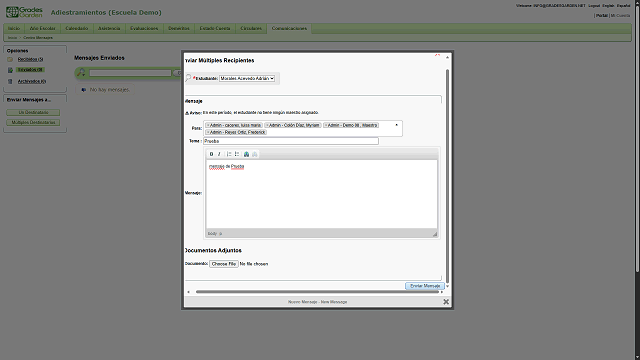Click the search icon in Mensajes Enviados bar

81,73
